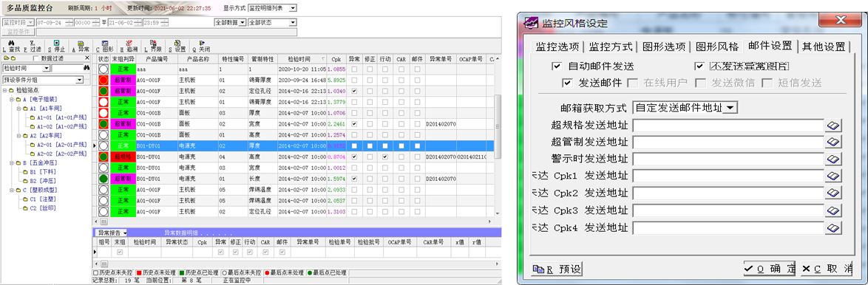Click the 关闭 (close) toolbar icon
This screenshot has width=868, height=285.
pyautogui.click(x=201, y=43)
